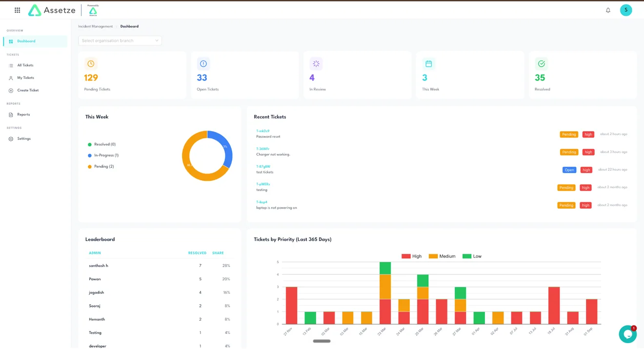Click the Create Ticket plus icon
Image resolution: width=644 pixels, height=349 pixels.
(x=11, y=91)
